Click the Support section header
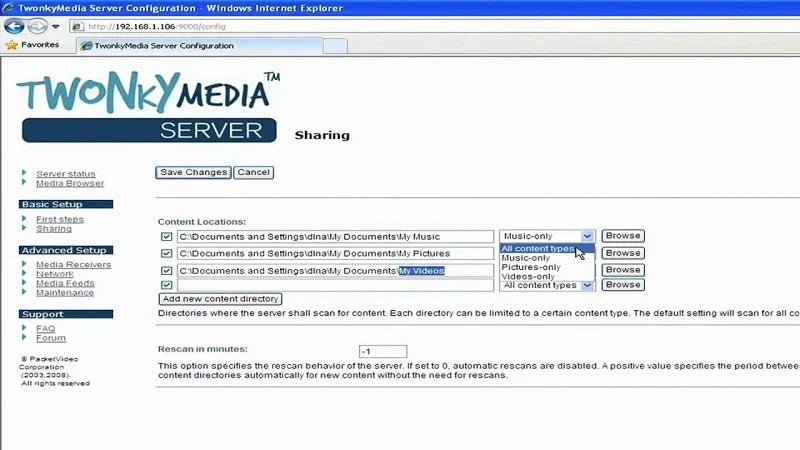 click(x=66, y=314)
